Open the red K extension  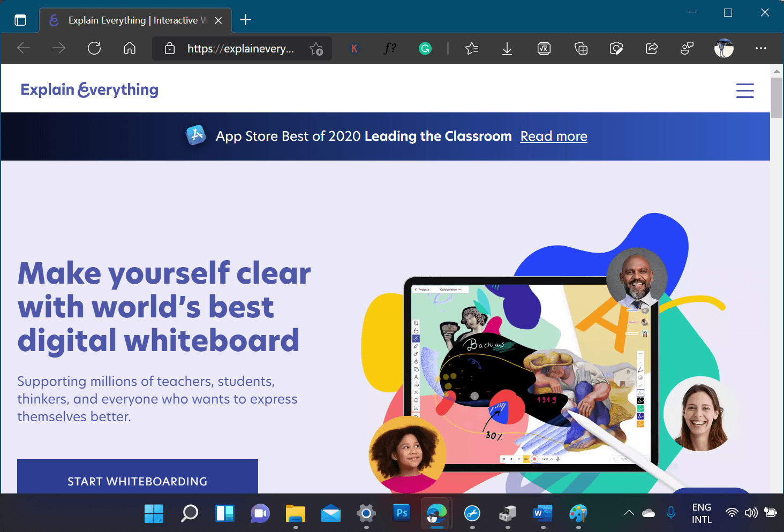coord(354,49)
